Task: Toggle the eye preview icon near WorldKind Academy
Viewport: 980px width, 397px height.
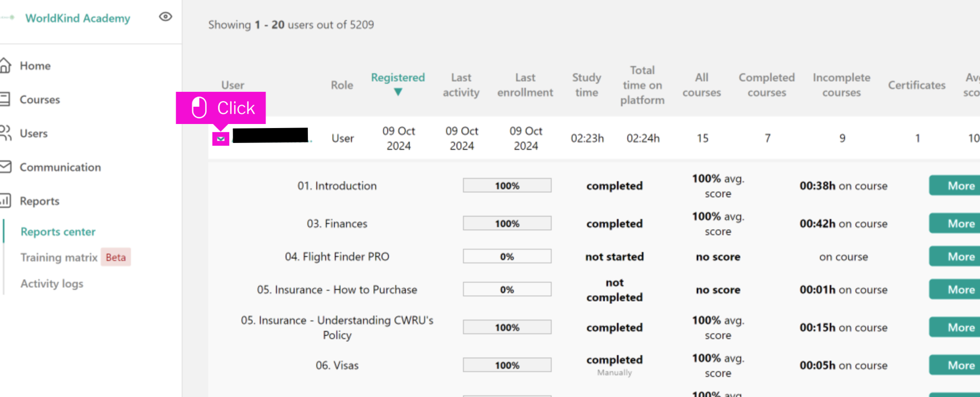Action: 165,17
